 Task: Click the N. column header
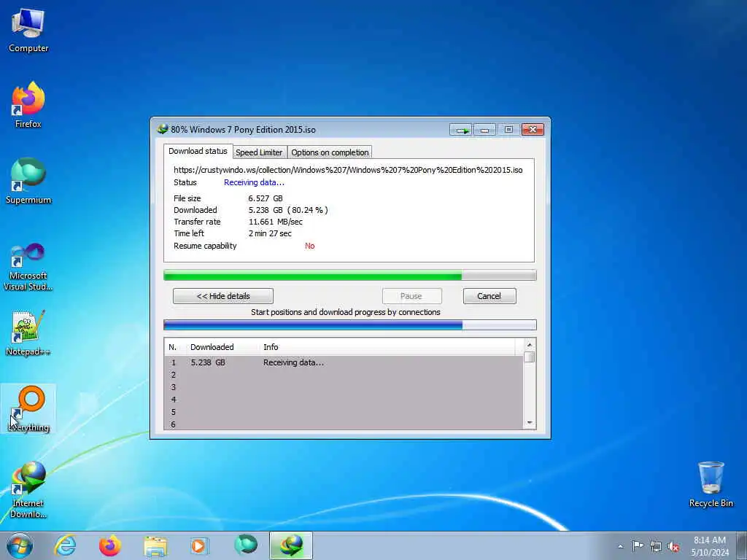tap(174, 347)
